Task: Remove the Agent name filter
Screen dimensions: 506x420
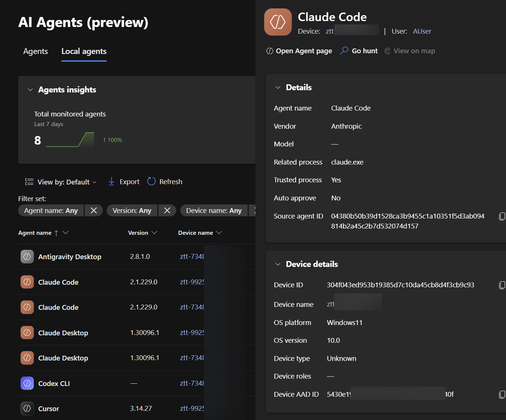Action: click(94, 210)
